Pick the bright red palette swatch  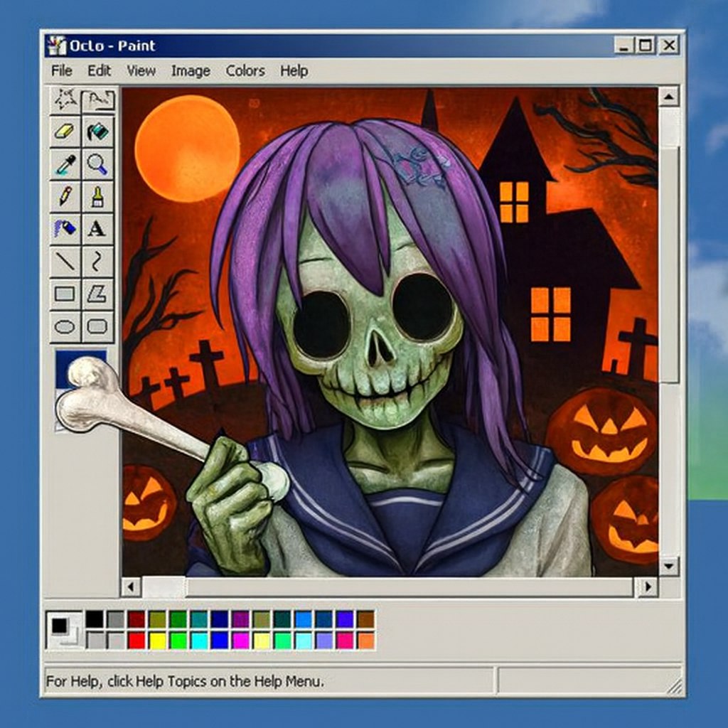(136, 641)
